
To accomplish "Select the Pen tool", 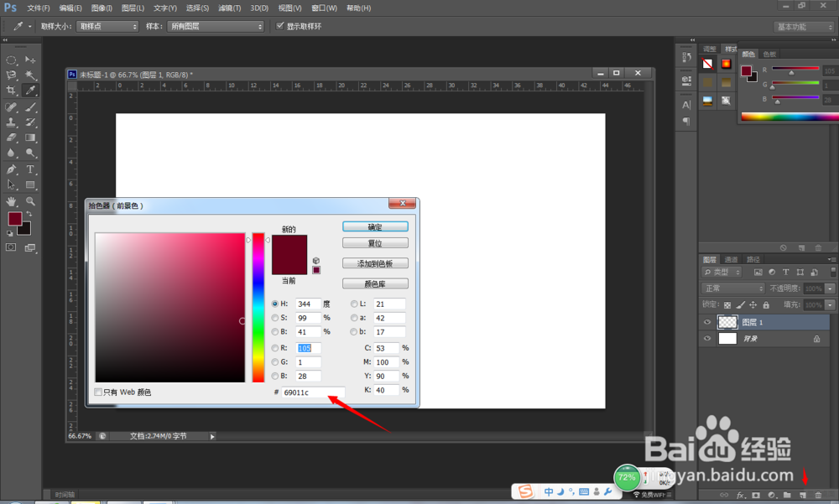I will 11,169.
